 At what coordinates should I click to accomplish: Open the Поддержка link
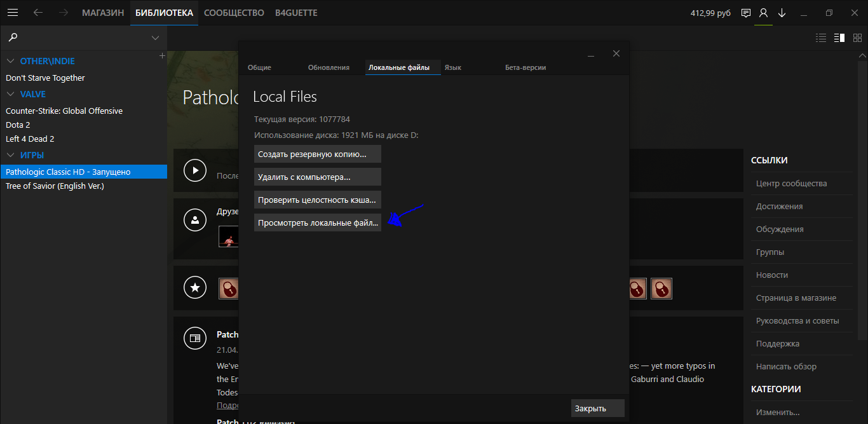[778, 343]
